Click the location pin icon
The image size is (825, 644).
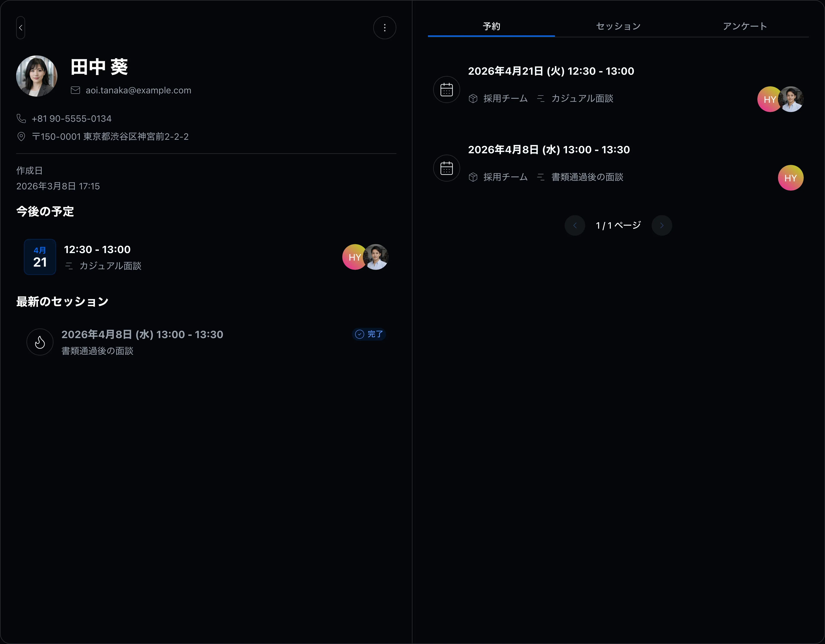(21, 137)
